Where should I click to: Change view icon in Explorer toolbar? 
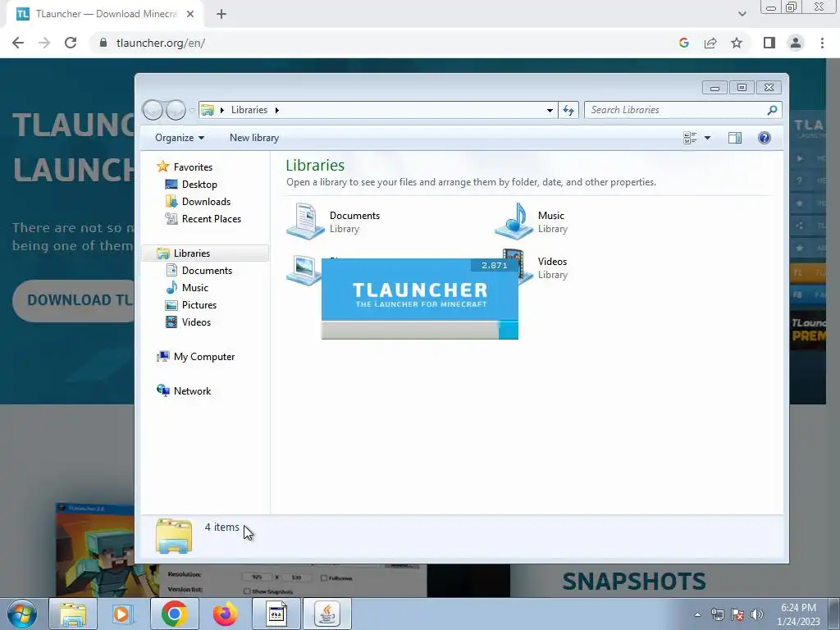[x=690, y=138]
